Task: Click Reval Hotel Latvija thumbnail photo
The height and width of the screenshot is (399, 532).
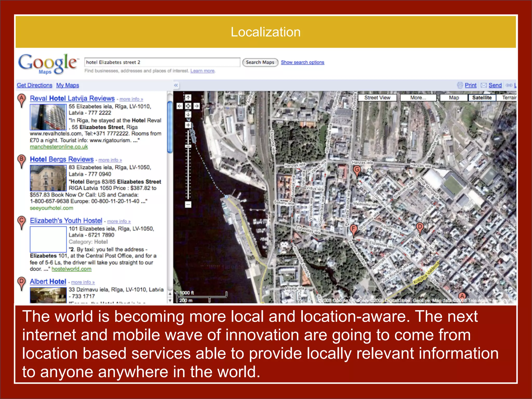Action: [48, 117]
